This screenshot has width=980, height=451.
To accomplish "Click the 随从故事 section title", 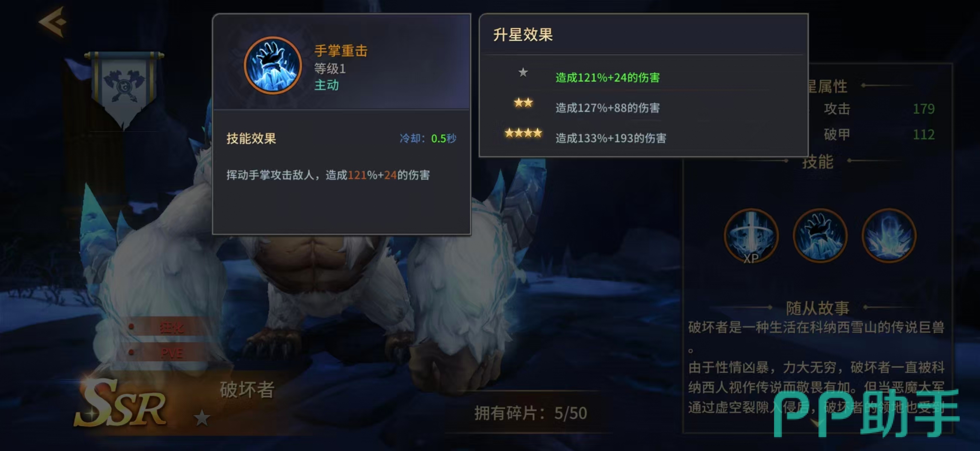I will point(818,307).
